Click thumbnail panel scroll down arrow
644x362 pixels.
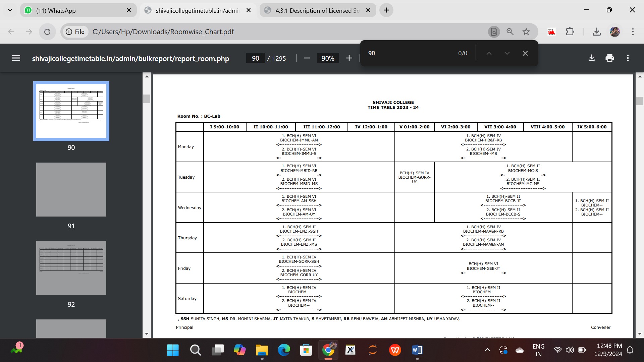[x=147, y=334]
